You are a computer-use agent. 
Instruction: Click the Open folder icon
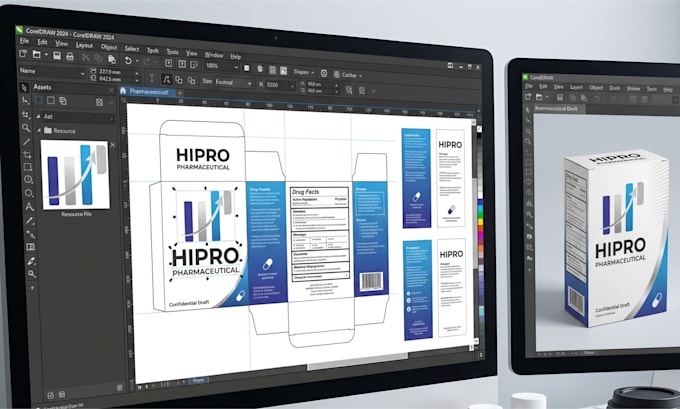(x=37, y=54)
